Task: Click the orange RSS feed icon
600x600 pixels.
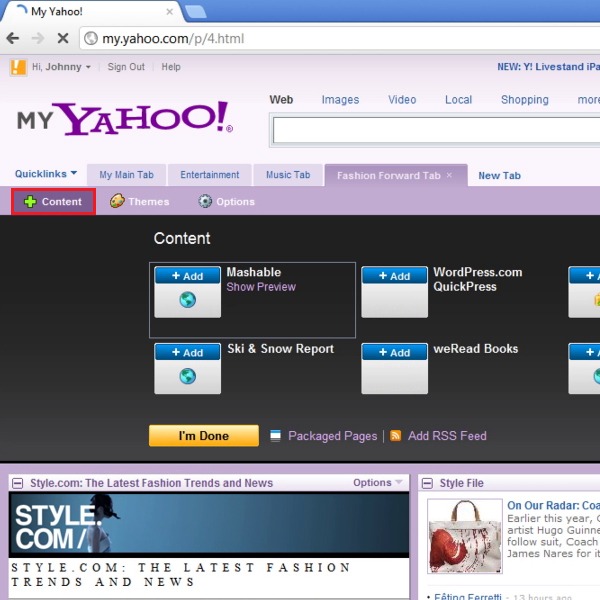Action: coord(395,435)
